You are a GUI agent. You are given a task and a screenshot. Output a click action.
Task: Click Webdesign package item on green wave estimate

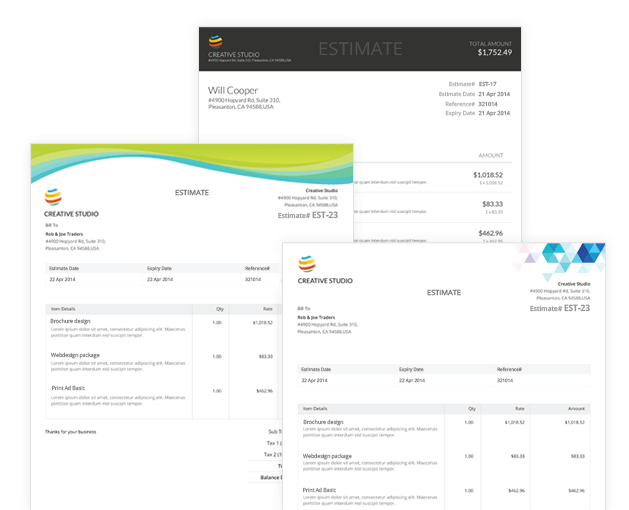point(75,355)
